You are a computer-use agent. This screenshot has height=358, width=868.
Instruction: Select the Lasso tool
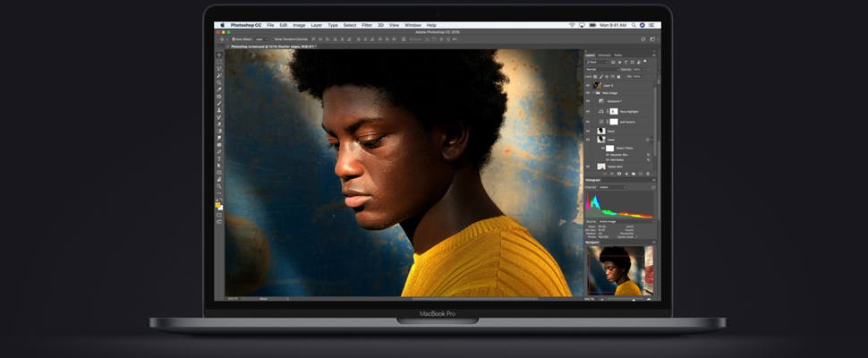coord(219,69)
